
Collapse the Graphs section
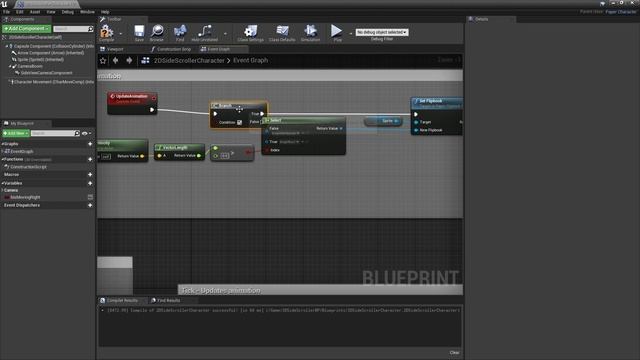(x=2, y=144)
